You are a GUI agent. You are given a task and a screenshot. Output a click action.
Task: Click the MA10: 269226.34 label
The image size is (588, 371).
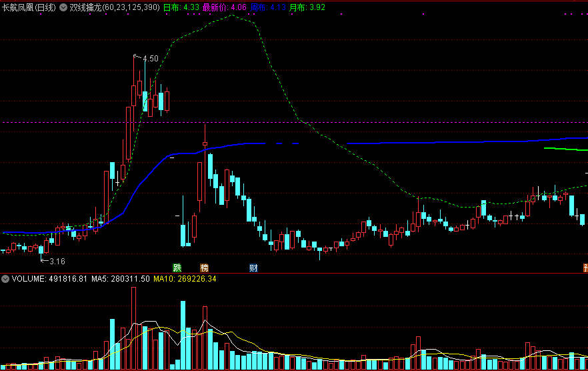[x=185, y=279]
